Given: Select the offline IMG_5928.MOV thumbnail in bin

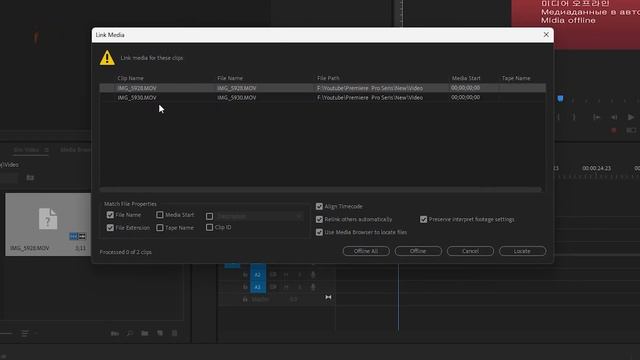Looking at the screenshot, I should click(48, 224).
